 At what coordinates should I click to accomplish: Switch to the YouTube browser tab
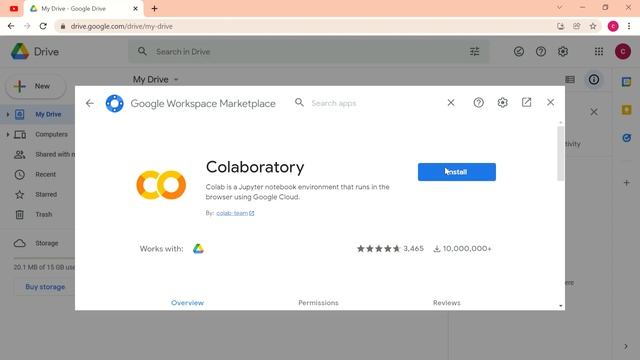(13, 8)
